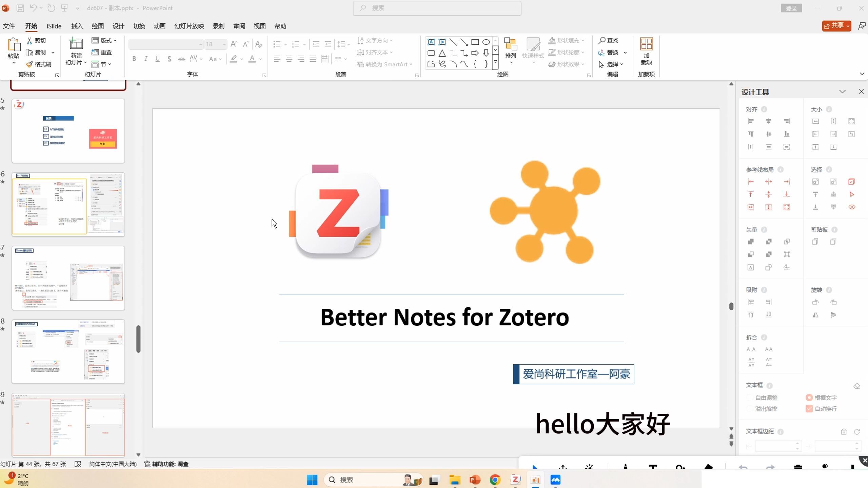Click the flip horizontal icon under 旋转
This screenshot has width=868, height=488.
815,315
